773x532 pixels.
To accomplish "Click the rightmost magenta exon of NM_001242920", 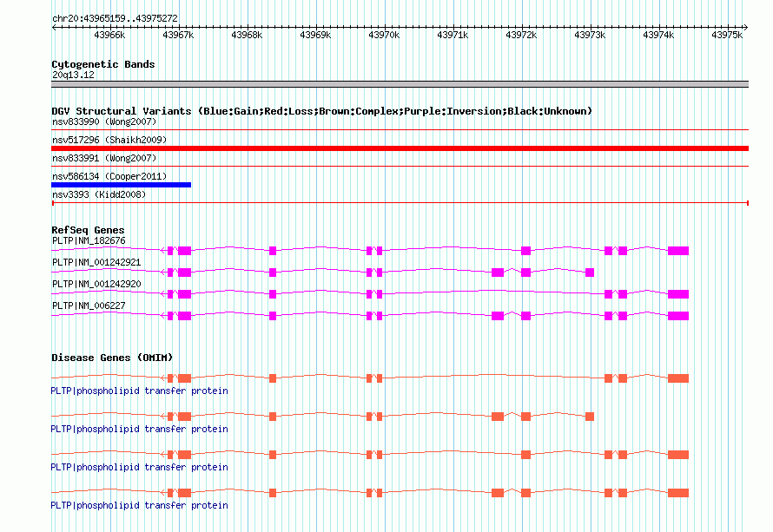I will (678, 294).
